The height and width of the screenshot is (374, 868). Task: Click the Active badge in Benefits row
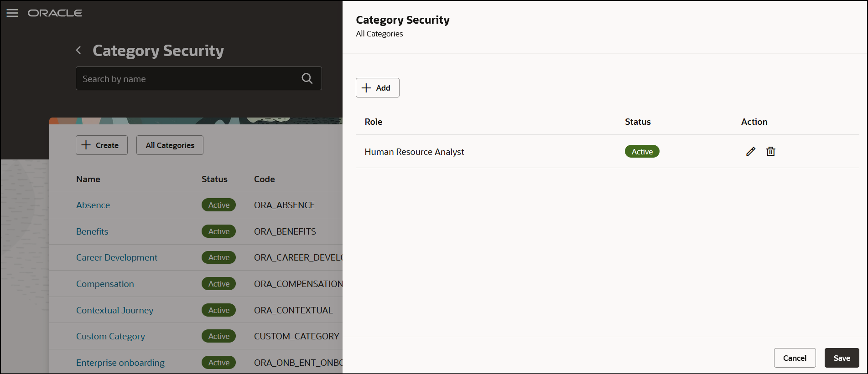(219, 231)
